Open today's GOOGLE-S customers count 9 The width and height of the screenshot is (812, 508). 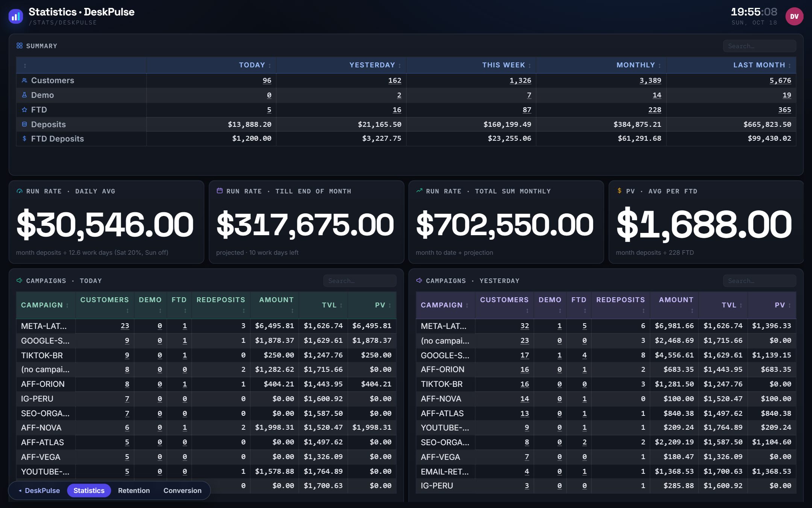point(127,341)
